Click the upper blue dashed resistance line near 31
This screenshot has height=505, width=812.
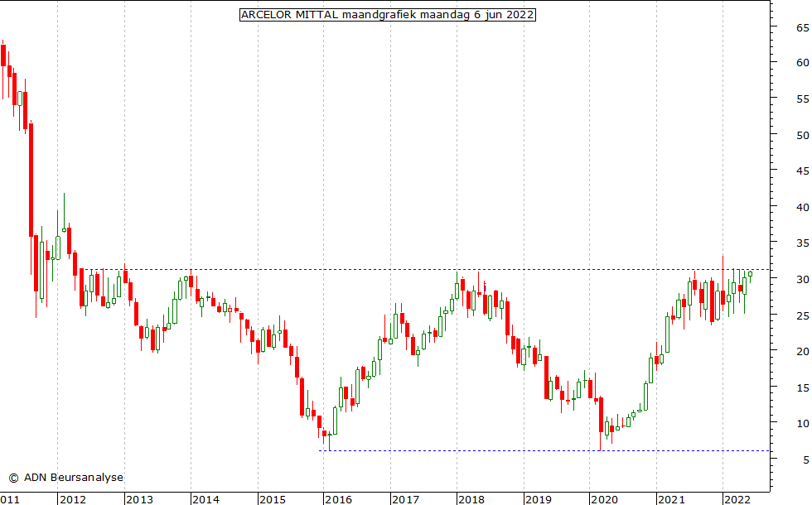427,270
